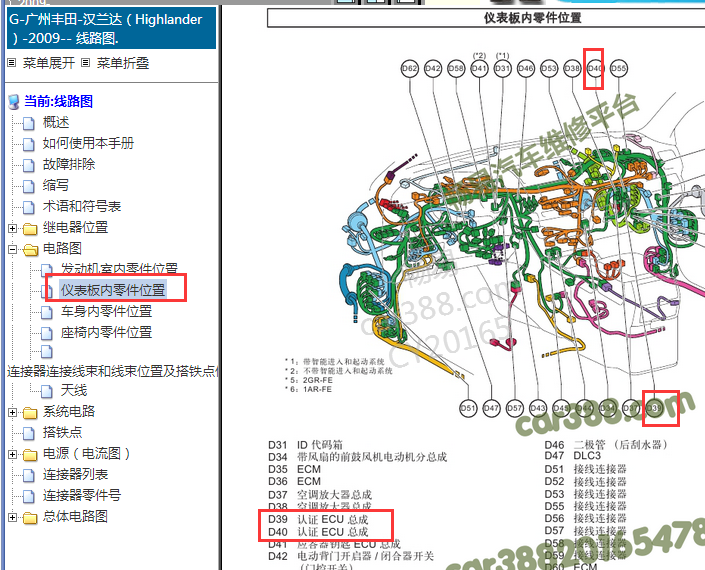705x570 pixels.
Task: Click the D47 DLC3 legend line
Action: [572, 456]
